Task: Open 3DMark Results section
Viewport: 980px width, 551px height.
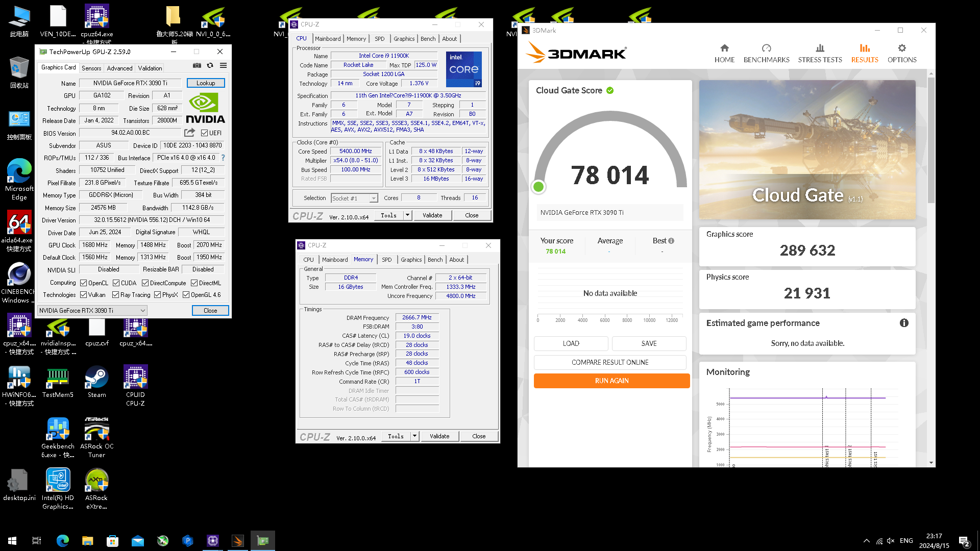Action: 865,53
